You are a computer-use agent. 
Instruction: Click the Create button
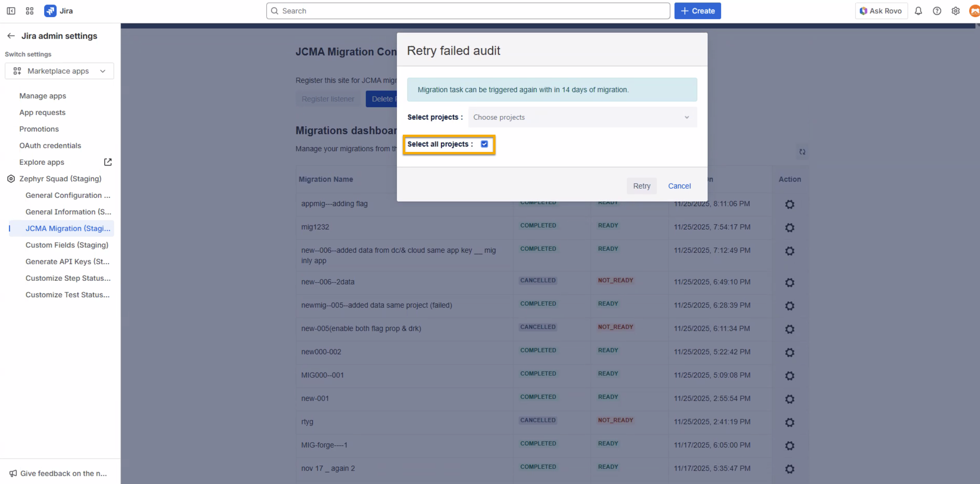697,11
